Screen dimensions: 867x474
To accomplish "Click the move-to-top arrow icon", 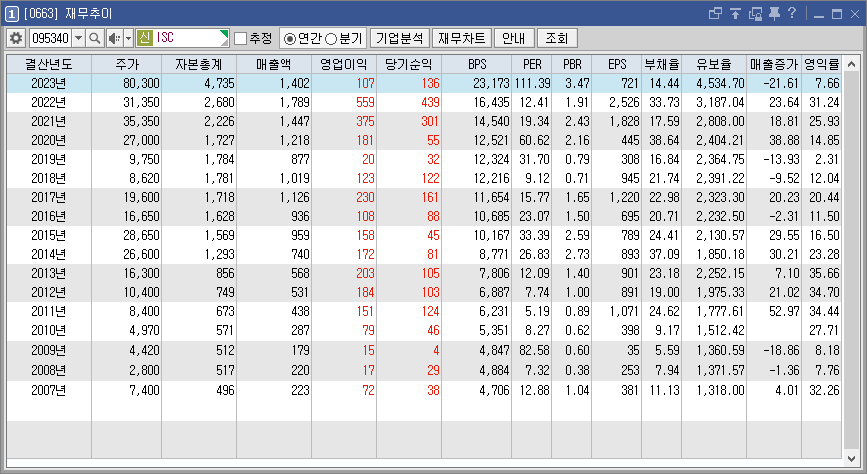I will [735, 13].
